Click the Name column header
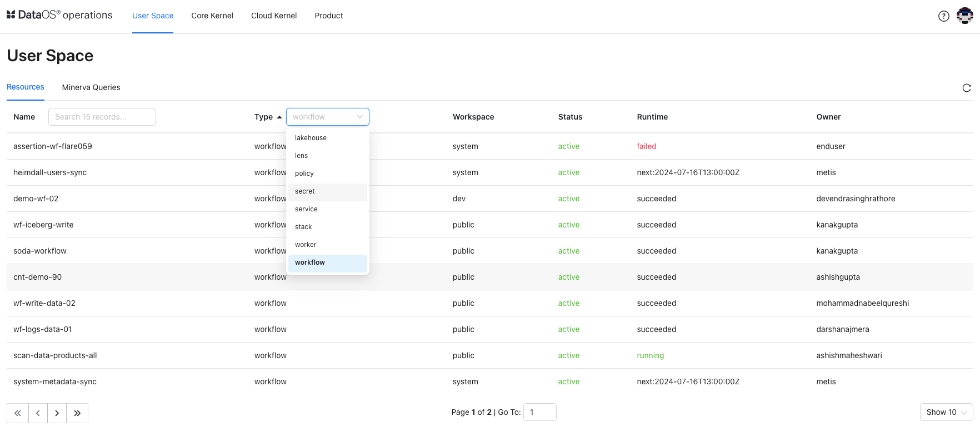980x431 pixels. tap(24, 117)
